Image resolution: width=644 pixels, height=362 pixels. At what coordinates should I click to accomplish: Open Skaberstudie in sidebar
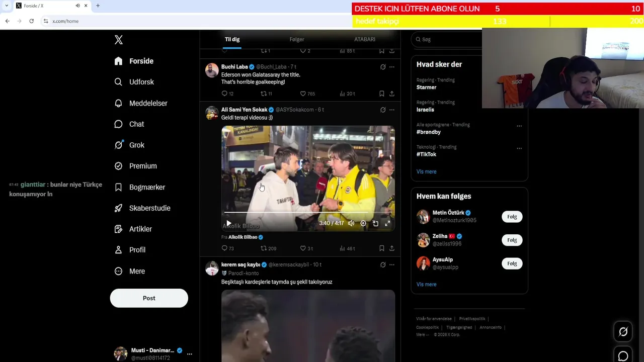(142, 208)
